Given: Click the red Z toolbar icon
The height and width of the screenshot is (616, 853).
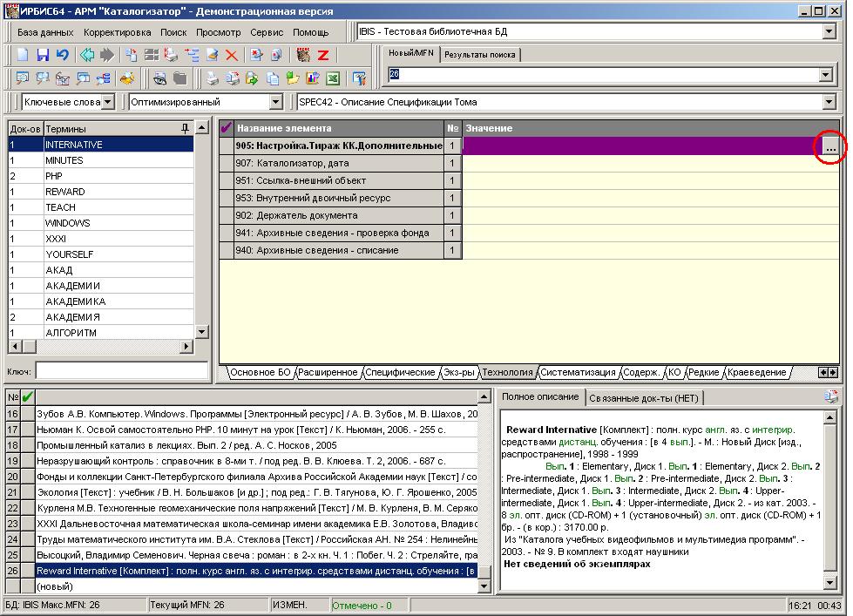Looking at the screenshot, I should pyautogui.click(x=323, y=55).
